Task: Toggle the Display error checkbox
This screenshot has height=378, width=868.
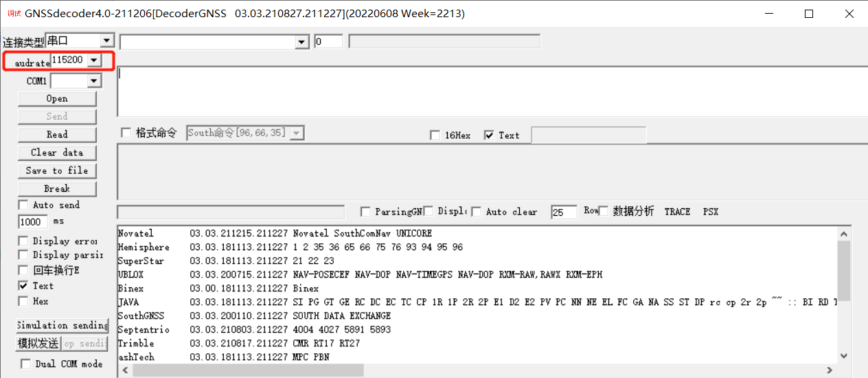Action: click(24, 241)
